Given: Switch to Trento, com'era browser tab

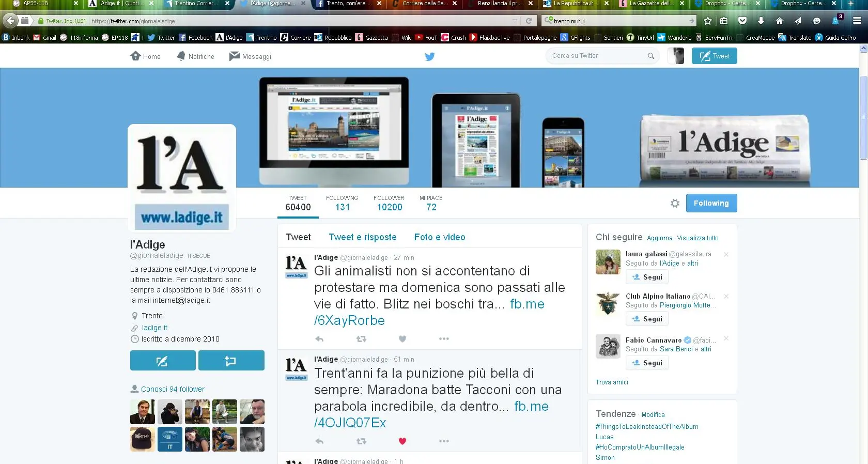Looking at the screenshot, I should (x=348, y=4).
